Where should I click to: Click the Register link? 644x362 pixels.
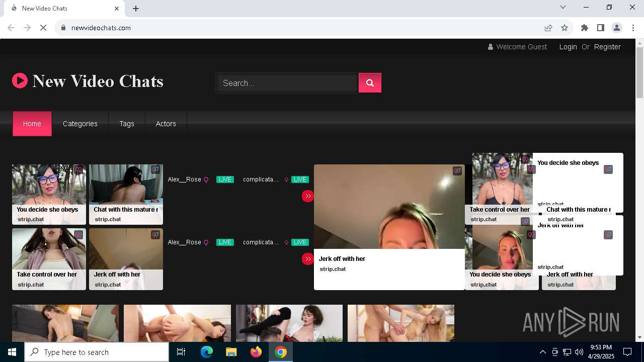[607, 47]
